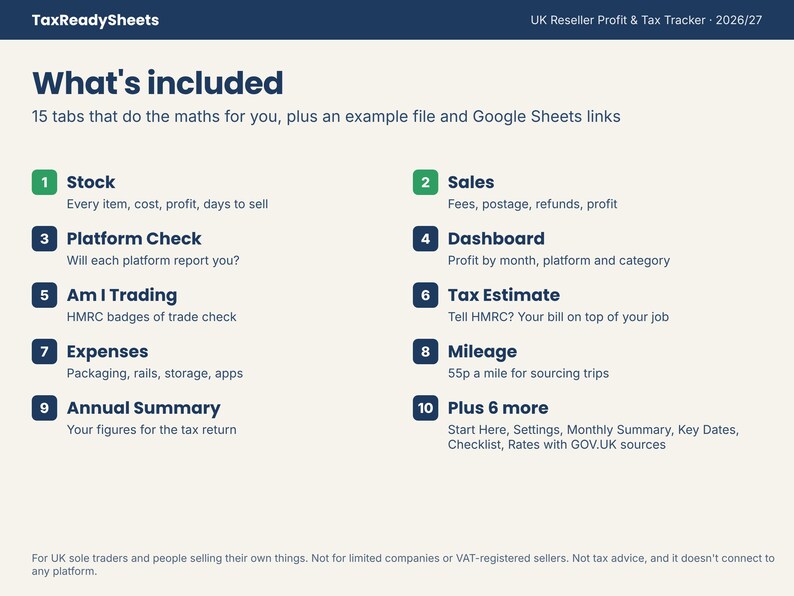This screenshot has width=794, height=596.
Task: Click the "Expenses" heading
Action: [107, 351]
